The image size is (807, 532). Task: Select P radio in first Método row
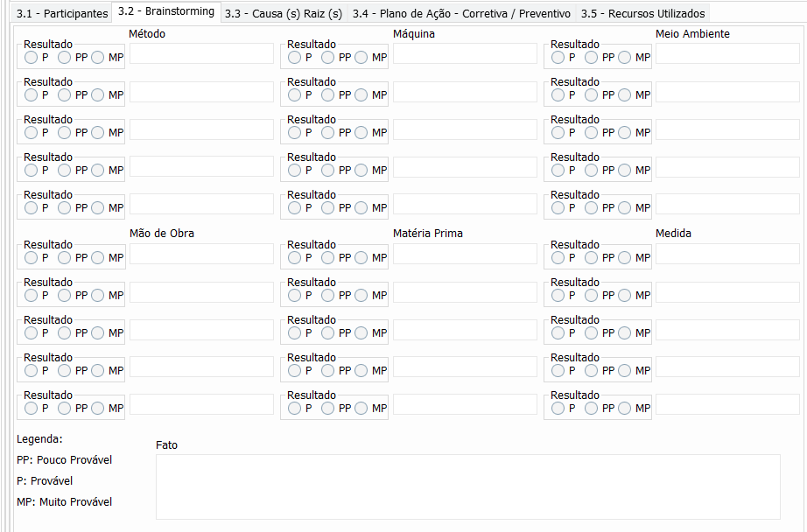click(32, 58)
